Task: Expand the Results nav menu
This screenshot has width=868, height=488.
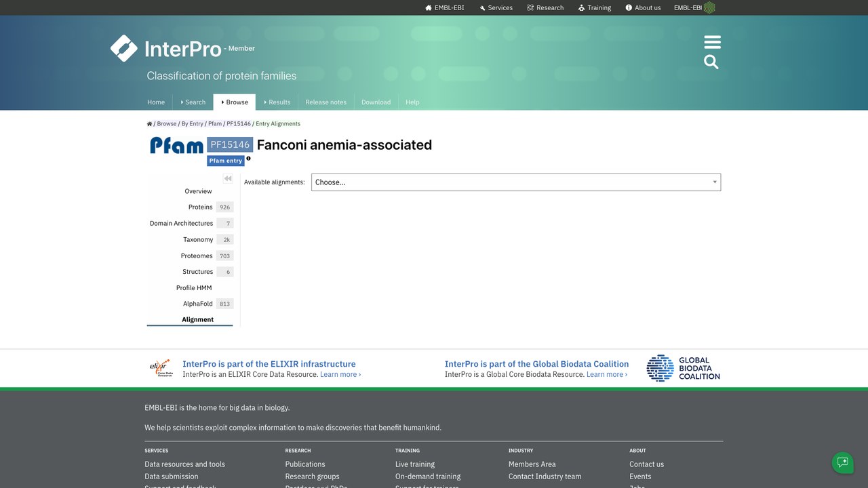Action: coord(277,102)
